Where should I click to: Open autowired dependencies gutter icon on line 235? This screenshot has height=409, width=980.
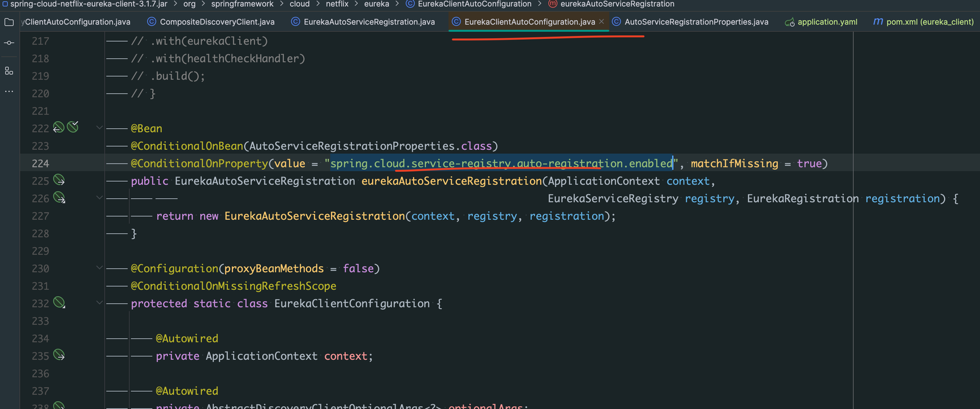click(59, 355)
